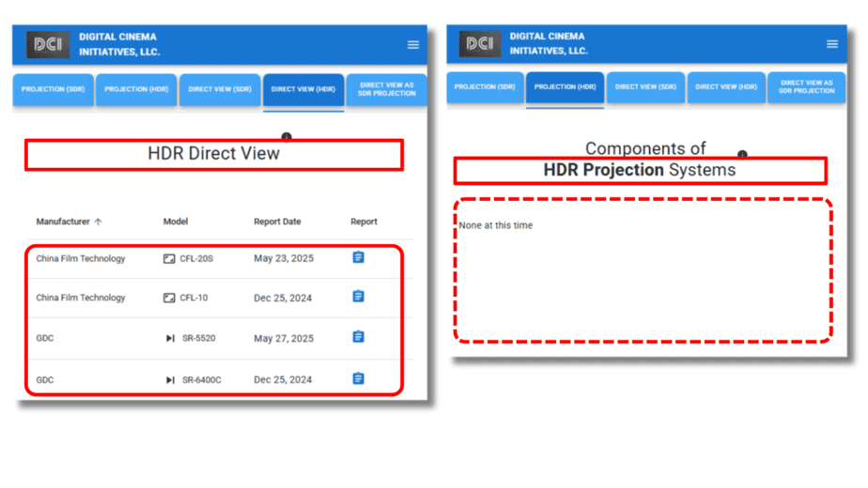Image resolution: width=868 pixels, height=488 pixels.
Task: Open the report icon for CFL-10
Action: [x=358, y=297]
